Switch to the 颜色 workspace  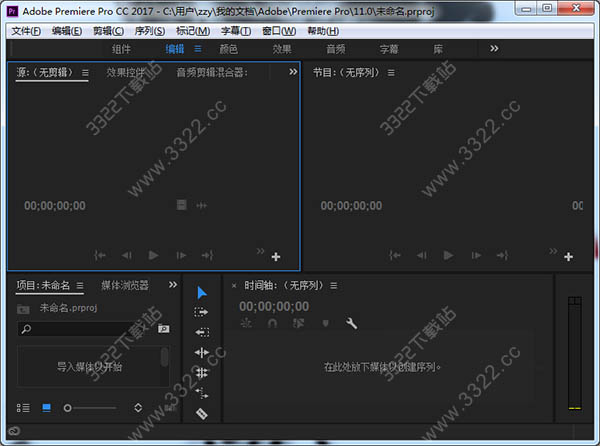228,49
